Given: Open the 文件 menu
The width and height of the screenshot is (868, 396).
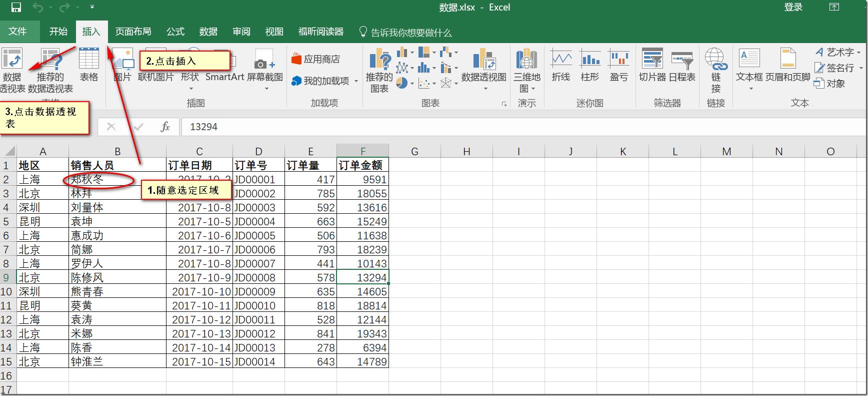Looking at the screenshot, I should [x=17, y=32].
